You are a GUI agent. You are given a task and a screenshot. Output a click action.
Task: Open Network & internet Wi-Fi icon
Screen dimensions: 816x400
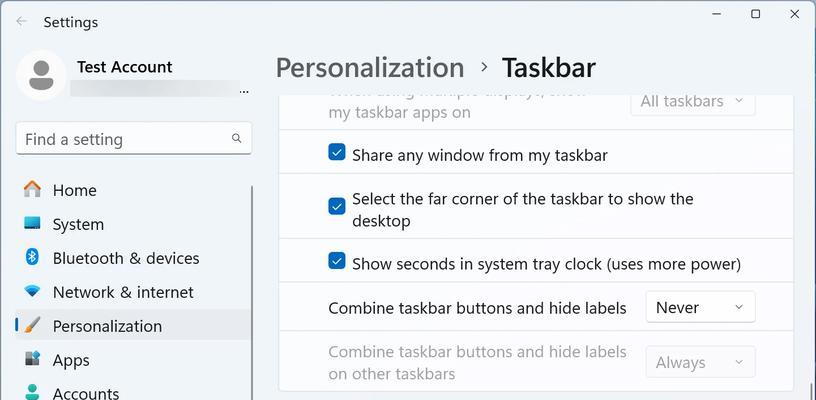tap(32, 292)
